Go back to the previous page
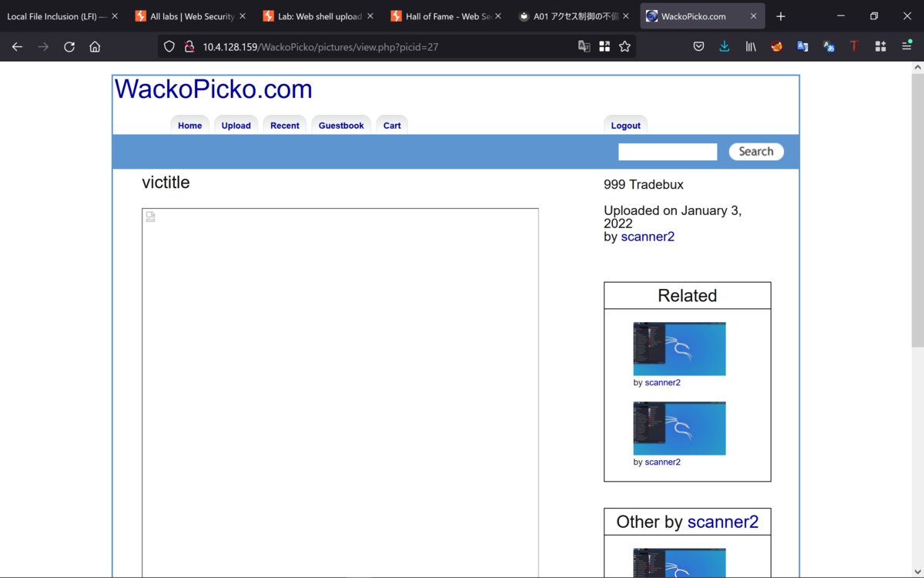 point(17,46)
